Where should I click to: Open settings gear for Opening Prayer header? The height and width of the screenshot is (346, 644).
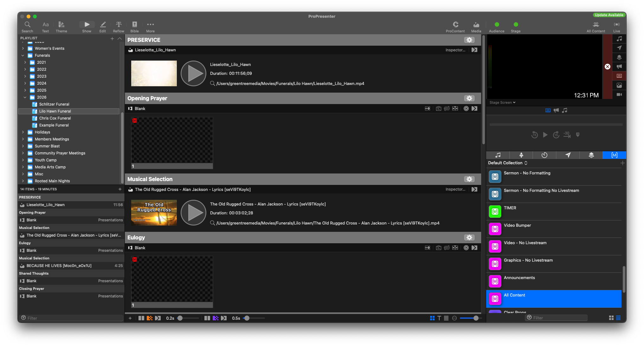click(469, 98)
